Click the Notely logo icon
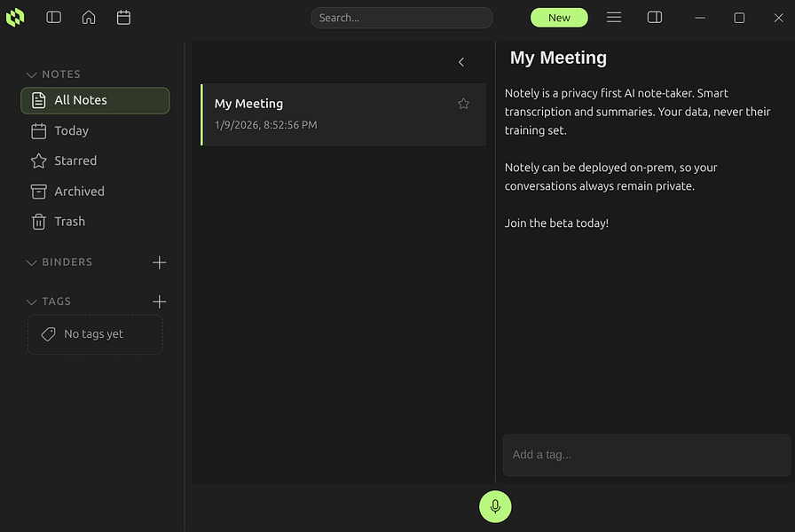This screenshot has width=795, height=532. pyautogui.click(x=15, y=18)
